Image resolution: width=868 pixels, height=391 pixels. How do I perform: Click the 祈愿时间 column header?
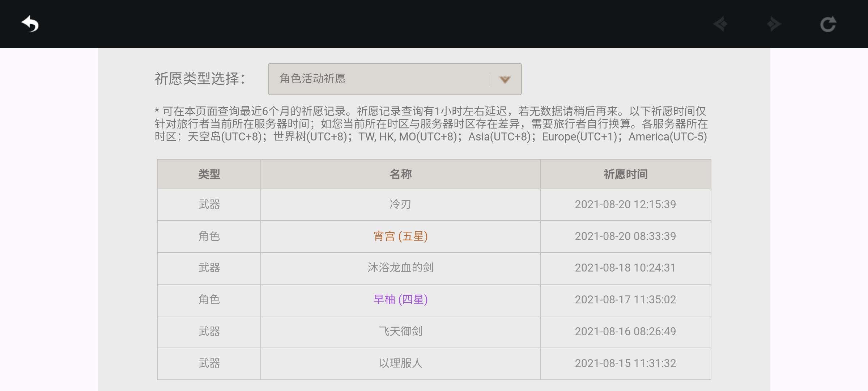pos(625,174)
